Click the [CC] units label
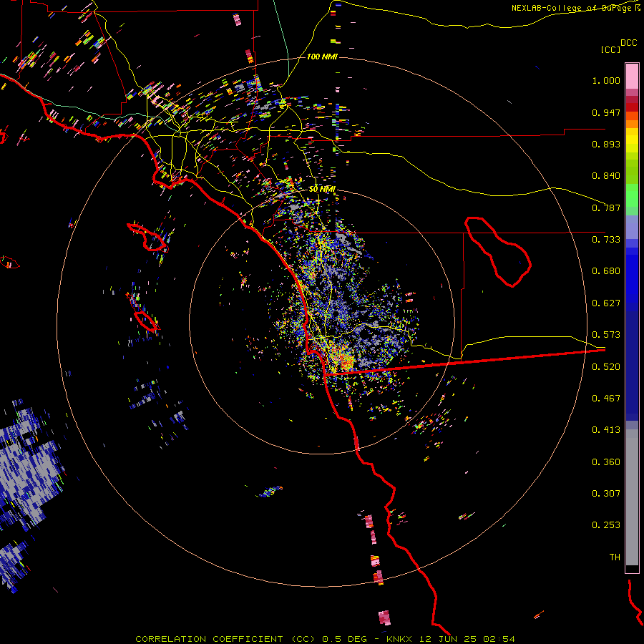Screen dimensions: 644x644 [610, 49]
